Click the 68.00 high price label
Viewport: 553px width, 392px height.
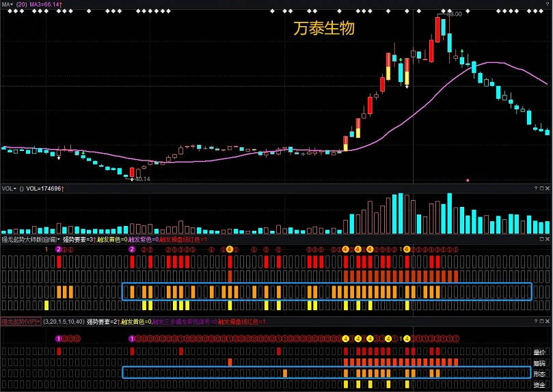pos(455,14)
